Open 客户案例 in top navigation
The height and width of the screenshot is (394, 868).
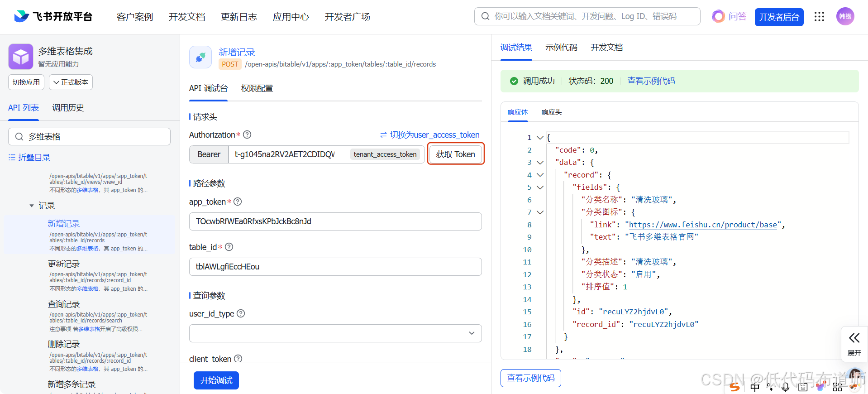135,17
